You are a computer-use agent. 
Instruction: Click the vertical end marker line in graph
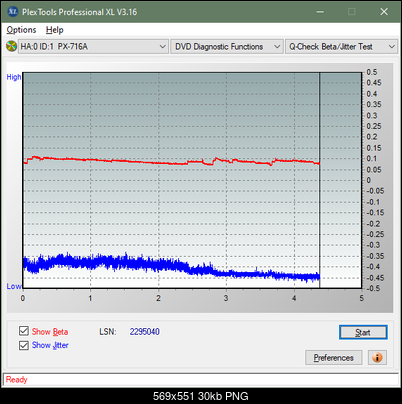tap(320, 180)
